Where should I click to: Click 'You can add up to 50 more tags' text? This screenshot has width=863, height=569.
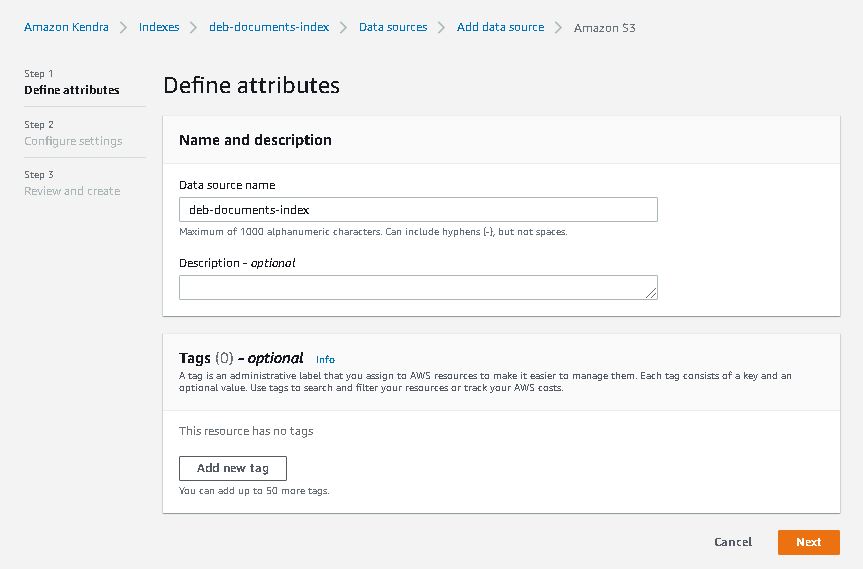click(x=254, y=490)
